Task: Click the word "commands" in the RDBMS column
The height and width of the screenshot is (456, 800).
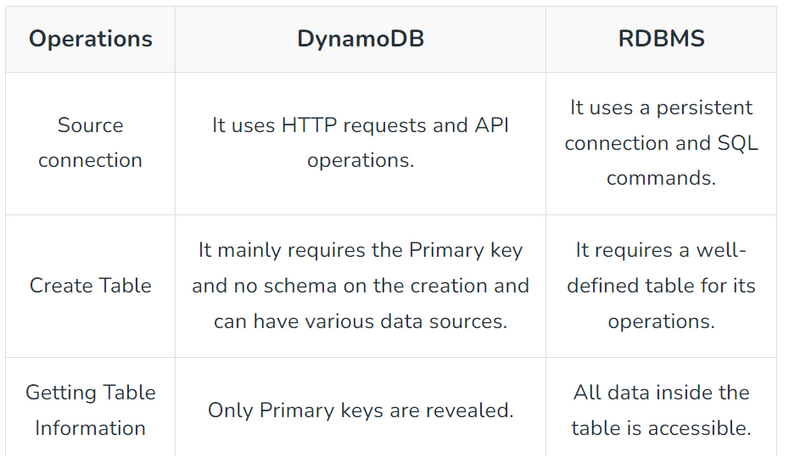Action: [x=661, y=178]
